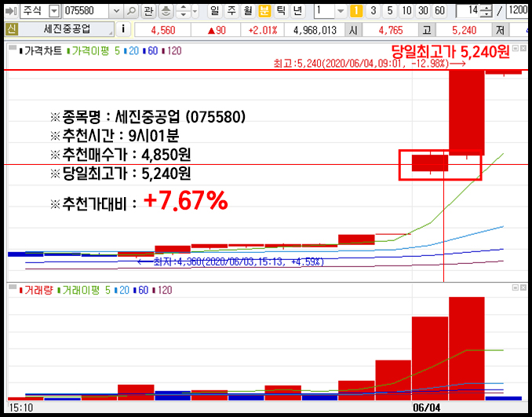Click the stock name 세진중공업 box
This screenshot has height=417, width=532.
67,29
